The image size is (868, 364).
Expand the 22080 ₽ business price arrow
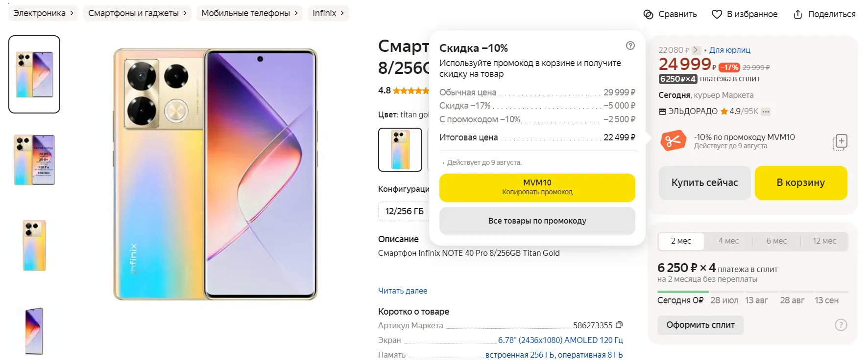[696, 50]
